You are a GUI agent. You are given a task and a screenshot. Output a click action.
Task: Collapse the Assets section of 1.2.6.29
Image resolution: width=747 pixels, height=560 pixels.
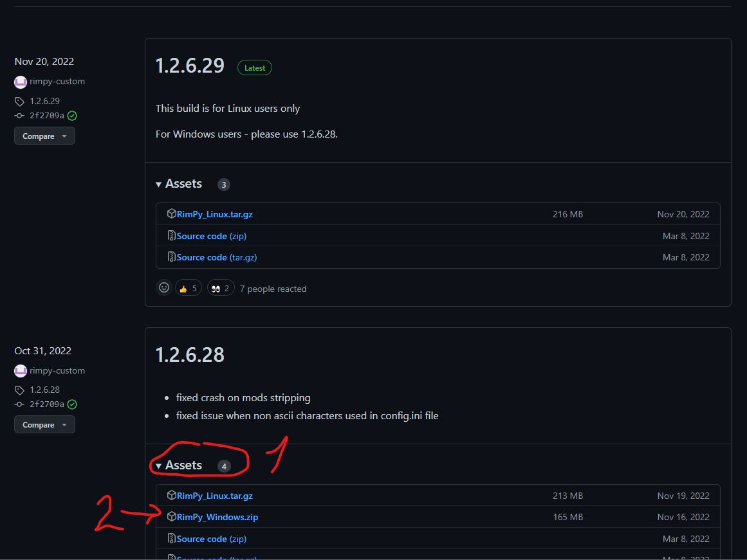[179, 184]
